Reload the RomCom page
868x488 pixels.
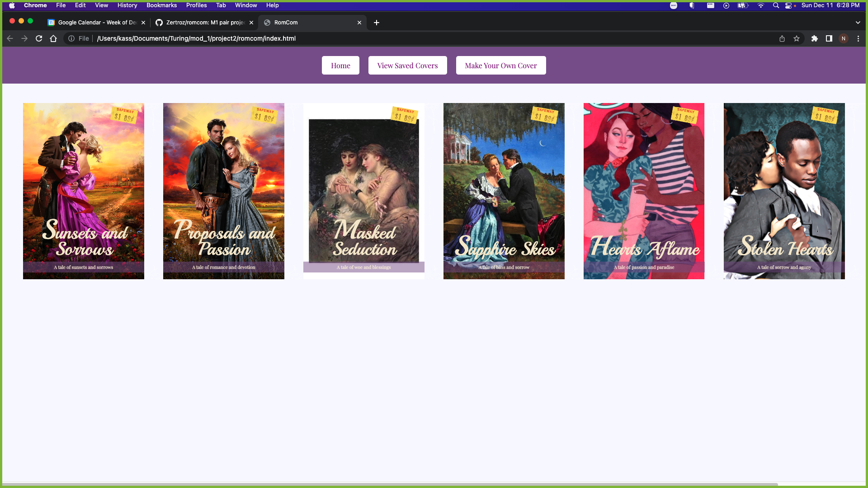click(39, 38)
